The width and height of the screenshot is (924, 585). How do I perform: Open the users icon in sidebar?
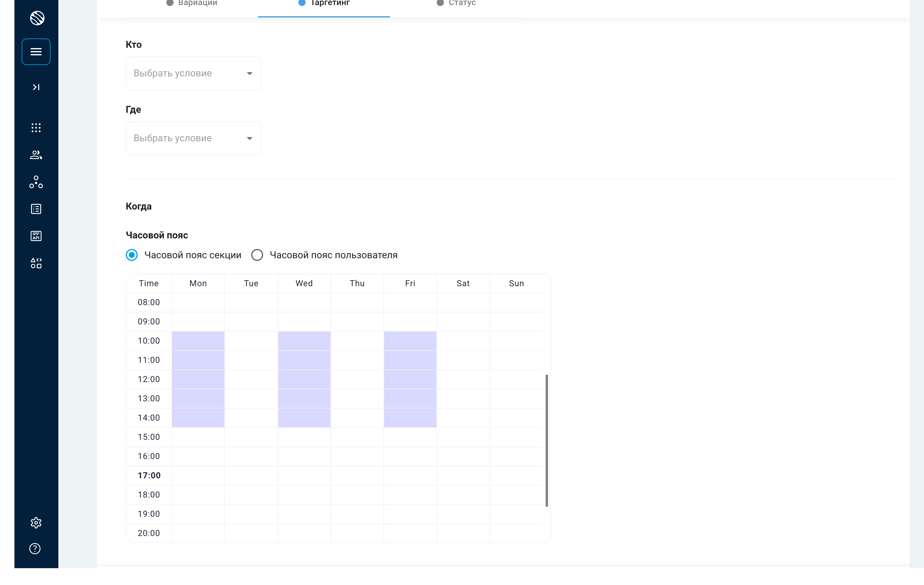tap(36, 155)
